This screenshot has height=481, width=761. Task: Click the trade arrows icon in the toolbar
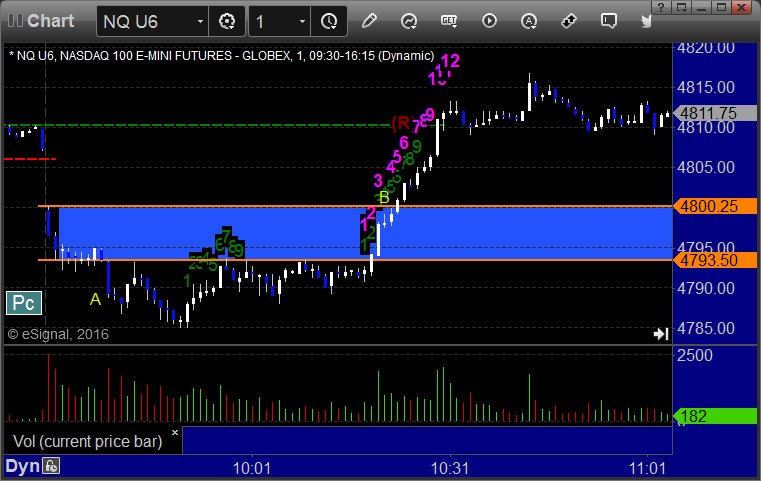(568, 21)
